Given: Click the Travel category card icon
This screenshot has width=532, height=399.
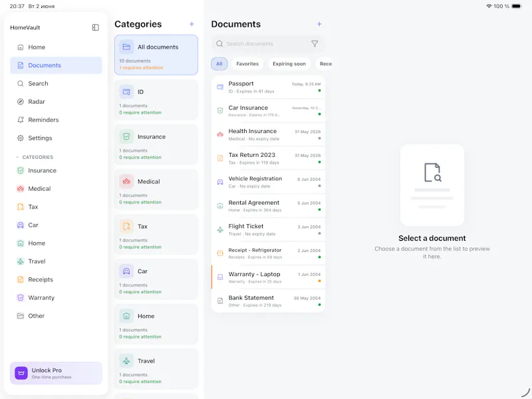Looking at the screenshot, I should [x=126, y=361].
